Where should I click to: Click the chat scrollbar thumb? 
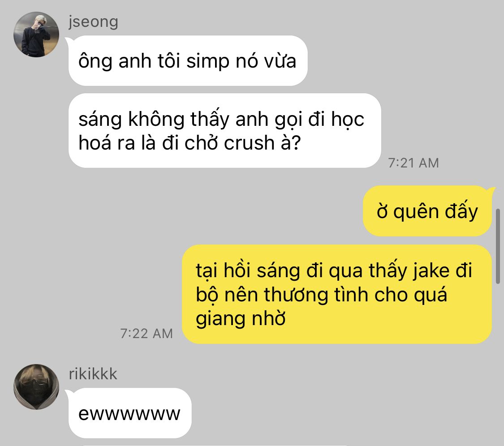pyautogui.click(x=498, y=246)
